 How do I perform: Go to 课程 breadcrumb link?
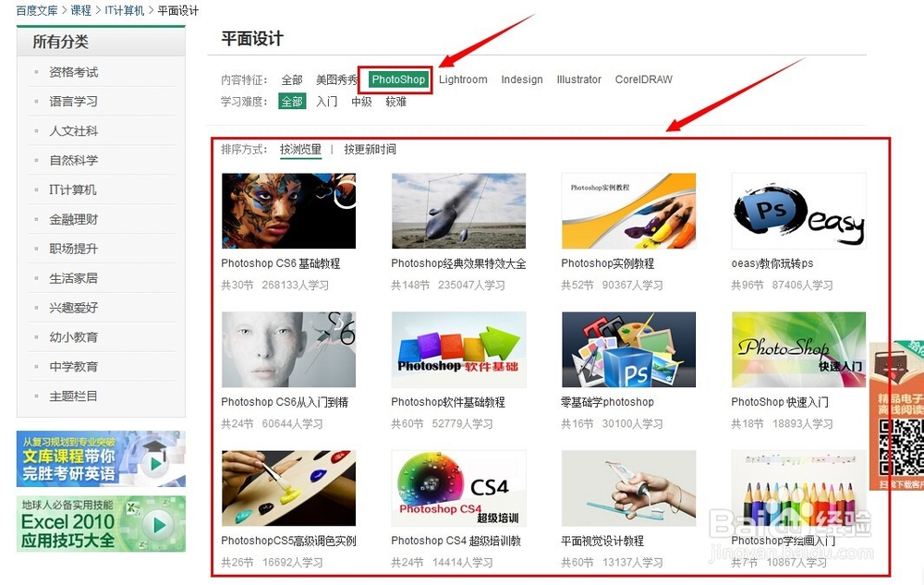[80, 10]
